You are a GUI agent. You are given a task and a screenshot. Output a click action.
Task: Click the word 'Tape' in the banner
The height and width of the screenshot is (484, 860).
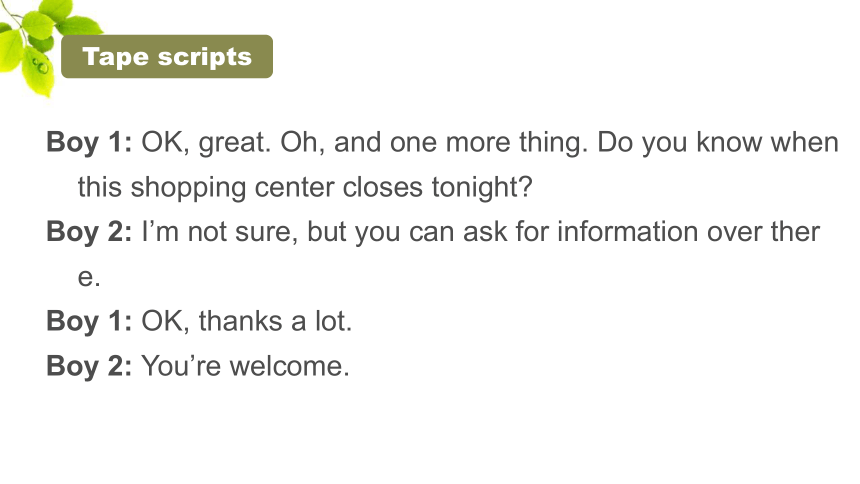click(x=115, y=57)
